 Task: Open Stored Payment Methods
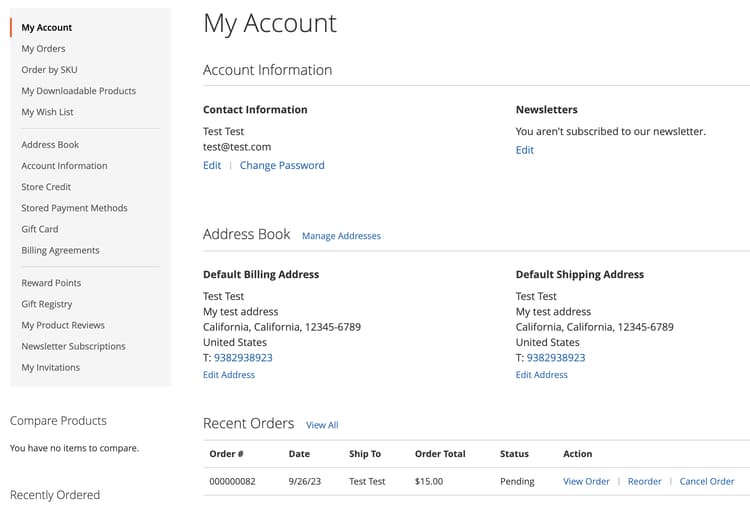point(74,208)
